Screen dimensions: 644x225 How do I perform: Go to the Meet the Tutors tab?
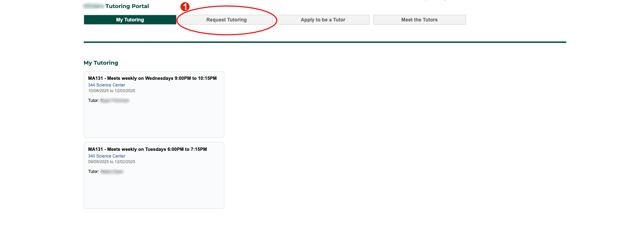tap(419, 20)
